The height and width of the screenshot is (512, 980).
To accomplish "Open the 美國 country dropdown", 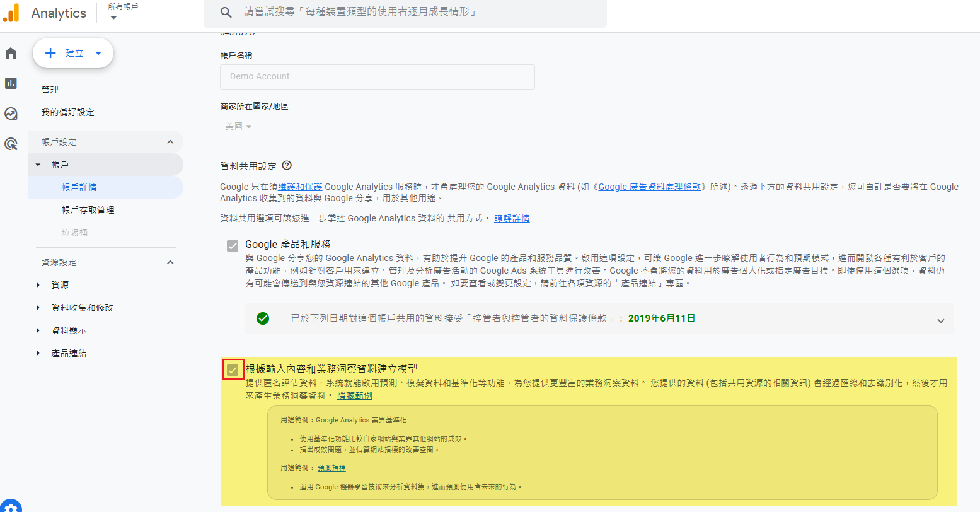I will click(x=238, y=126).
